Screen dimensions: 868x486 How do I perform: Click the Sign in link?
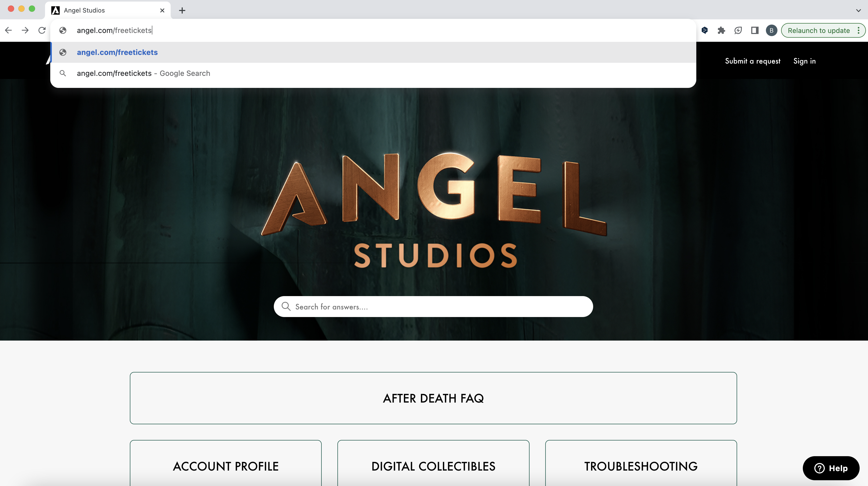[x=804, y=61]
